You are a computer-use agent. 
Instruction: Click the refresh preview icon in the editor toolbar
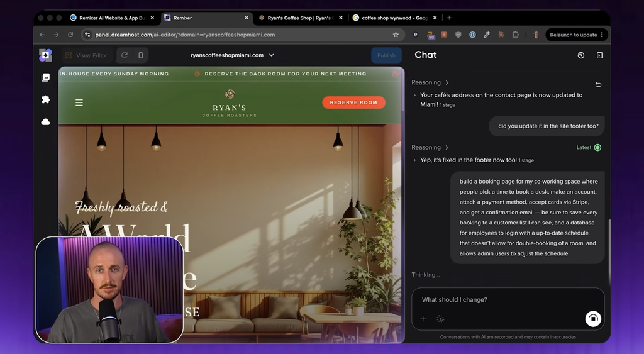pyautogui.click(x=125, y=55)
